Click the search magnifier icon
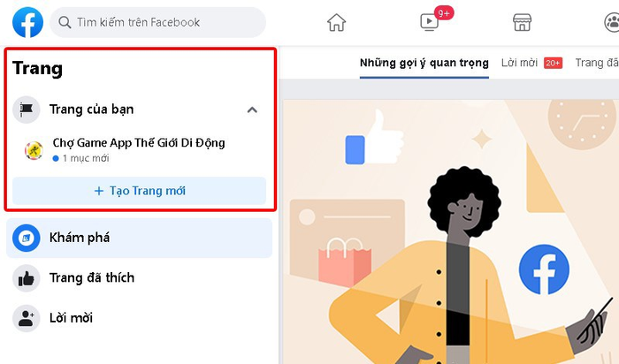This screenshot has height=364, width=619. click(x=65, y=22)
